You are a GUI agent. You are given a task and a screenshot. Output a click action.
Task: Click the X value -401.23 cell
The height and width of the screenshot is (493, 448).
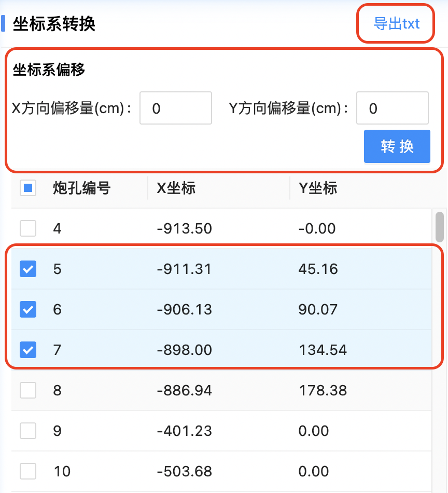[x=184, y=431]
